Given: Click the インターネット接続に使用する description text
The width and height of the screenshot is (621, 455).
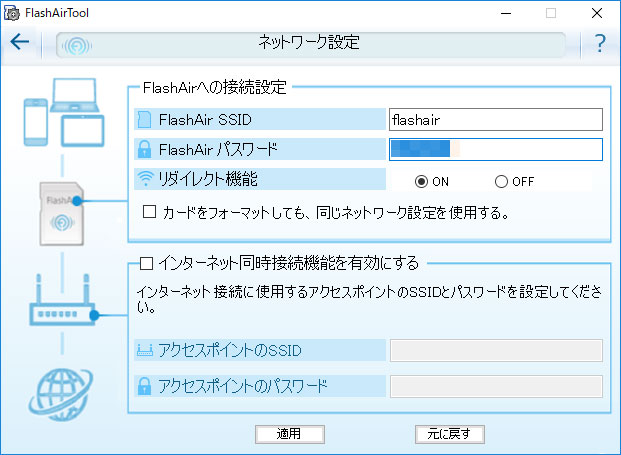Looking at the screenshot, I should tap(368, 299).
